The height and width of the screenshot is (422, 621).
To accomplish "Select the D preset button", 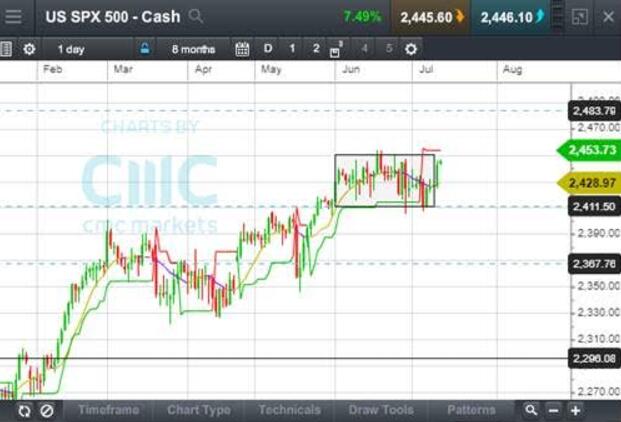I will [x=268, y=49].
